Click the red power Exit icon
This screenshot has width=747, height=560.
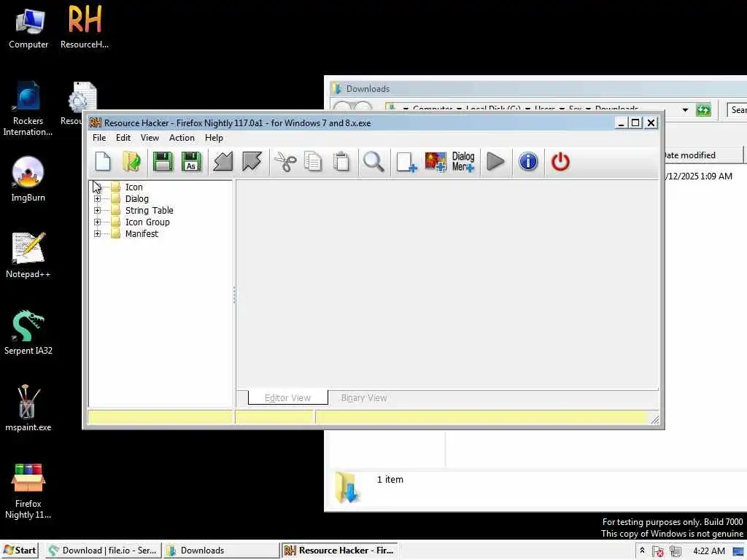pyautogui.click(x=560, y=162)
